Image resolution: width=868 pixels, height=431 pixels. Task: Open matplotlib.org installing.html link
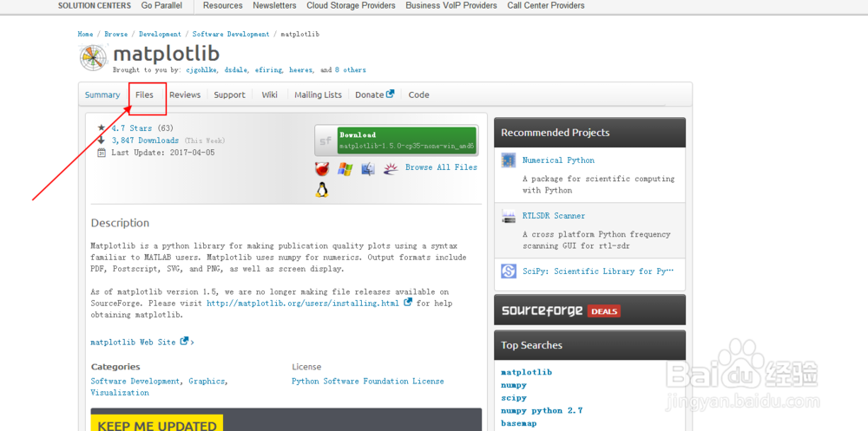[x=303, y=304]
